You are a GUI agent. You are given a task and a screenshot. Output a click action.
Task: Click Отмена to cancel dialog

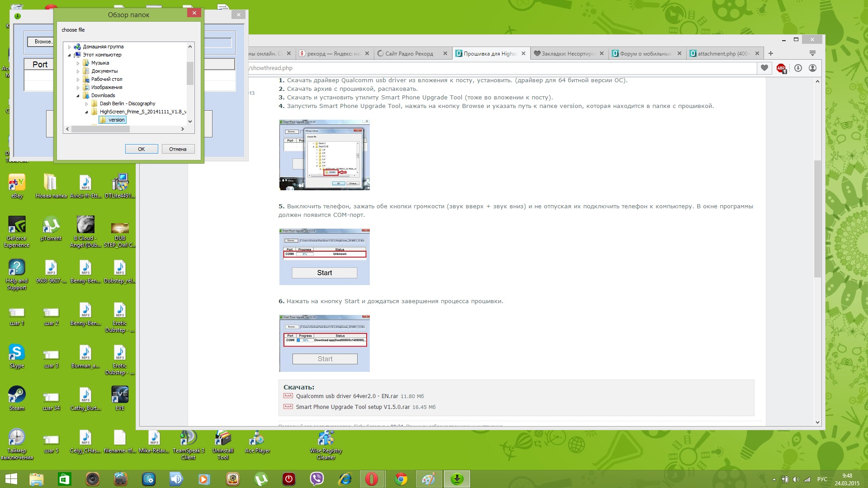(x=178, y=149)
